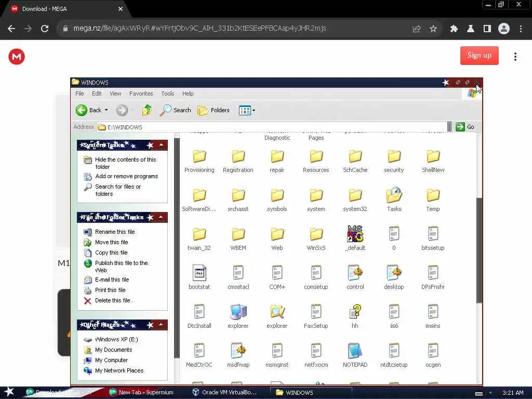Click Hide the contents of this folder
532x399 pixels.
[126, 163]
